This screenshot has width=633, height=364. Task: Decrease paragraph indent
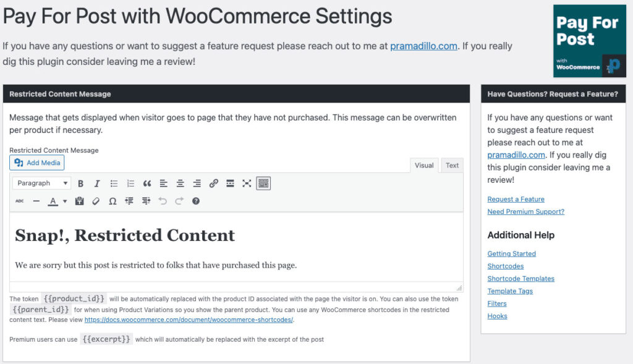click(x=129, y=201)
